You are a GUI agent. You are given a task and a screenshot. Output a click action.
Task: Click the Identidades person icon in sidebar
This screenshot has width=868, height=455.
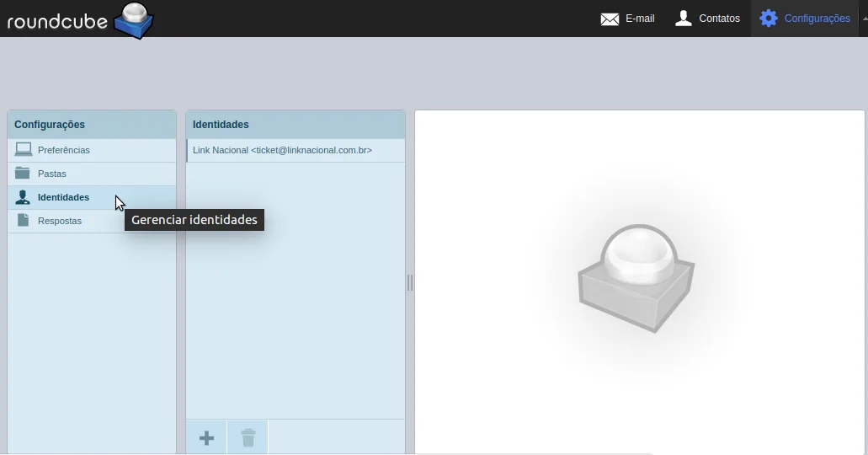click(23, 197)
